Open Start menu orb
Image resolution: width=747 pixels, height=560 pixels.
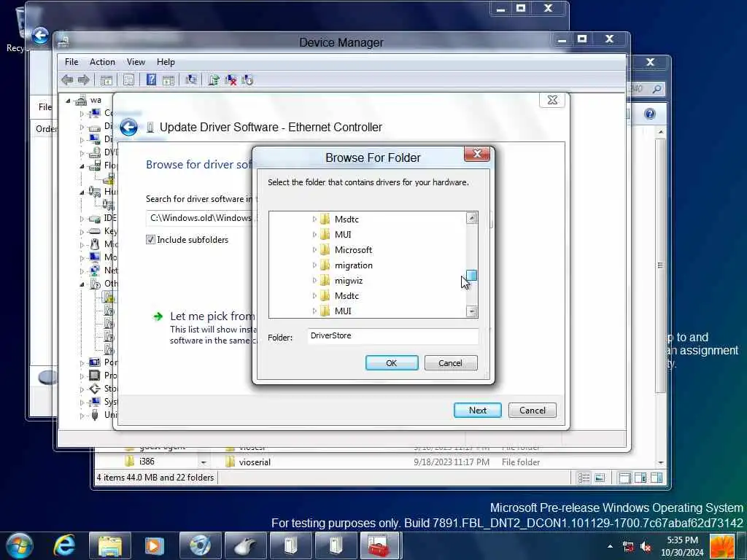(20, 545)
